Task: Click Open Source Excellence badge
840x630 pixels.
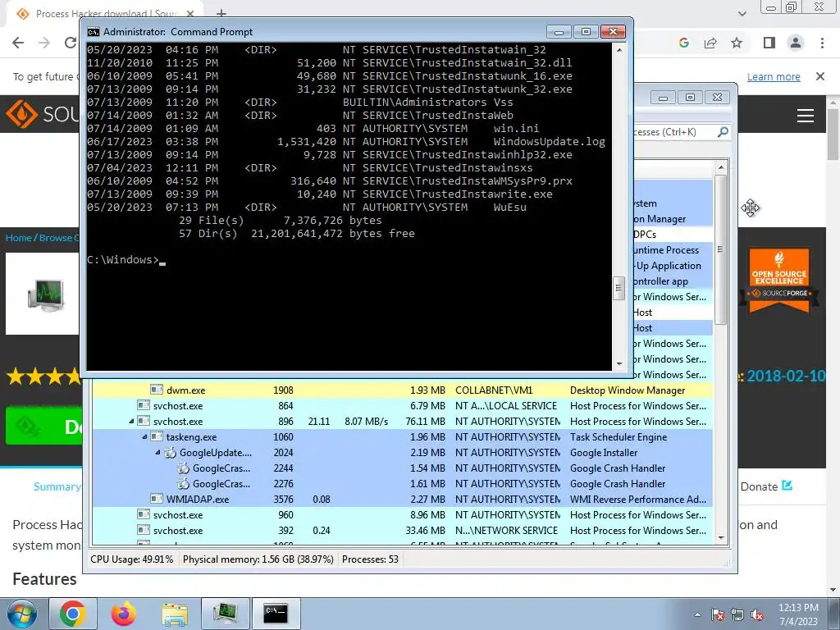Action: coord(779,281)
